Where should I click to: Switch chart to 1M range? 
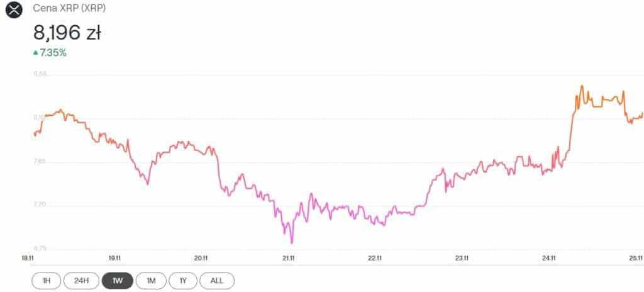pos(151,281)
